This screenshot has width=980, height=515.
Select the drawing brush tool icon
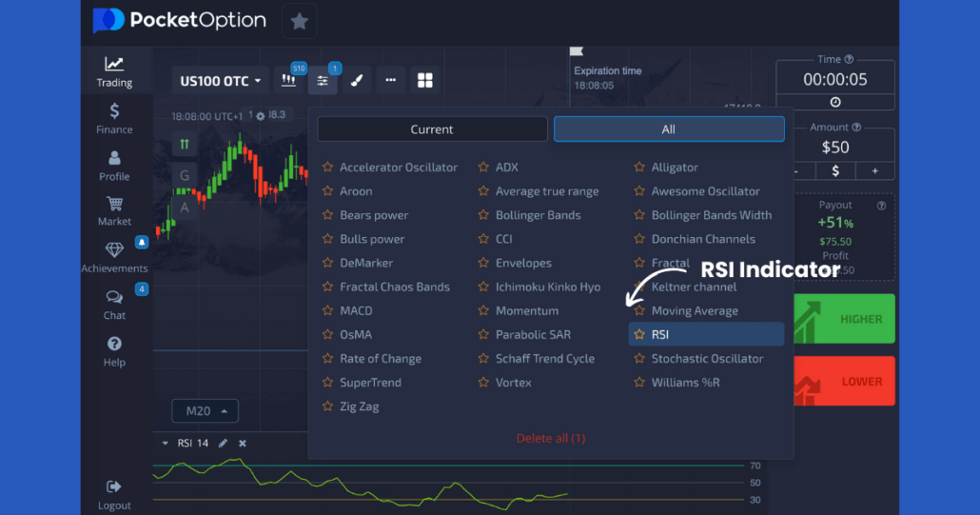(357, 80)
